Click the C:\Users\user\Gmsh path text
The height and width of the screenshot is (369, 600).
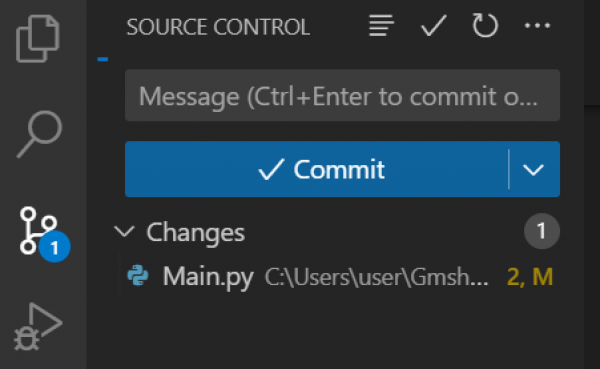point(377,277)
